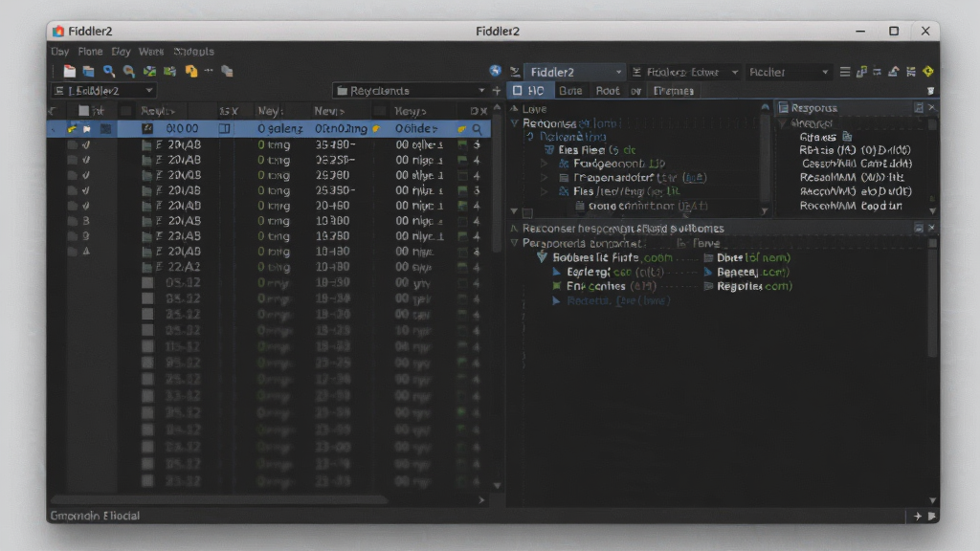Open the Flone menu
This screenshot has height=551, width=980.
pos(90,52)
